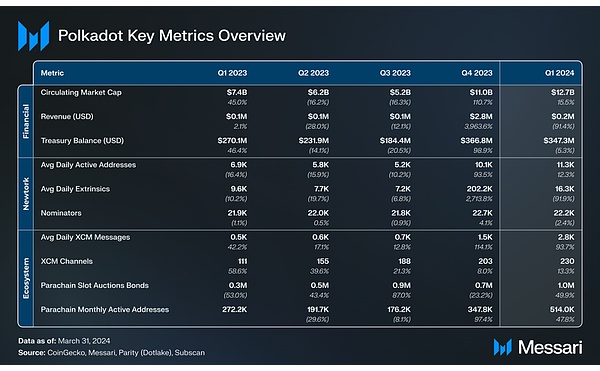Select the Financial section side label
The image size is (600, 371).
(26, 121)
